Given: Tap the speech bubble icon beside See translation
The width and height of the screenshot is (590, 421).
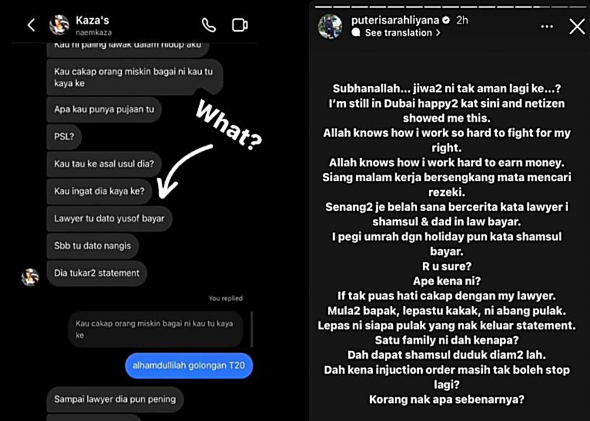Looking at the screenshot, I should (x=356, y=33).
